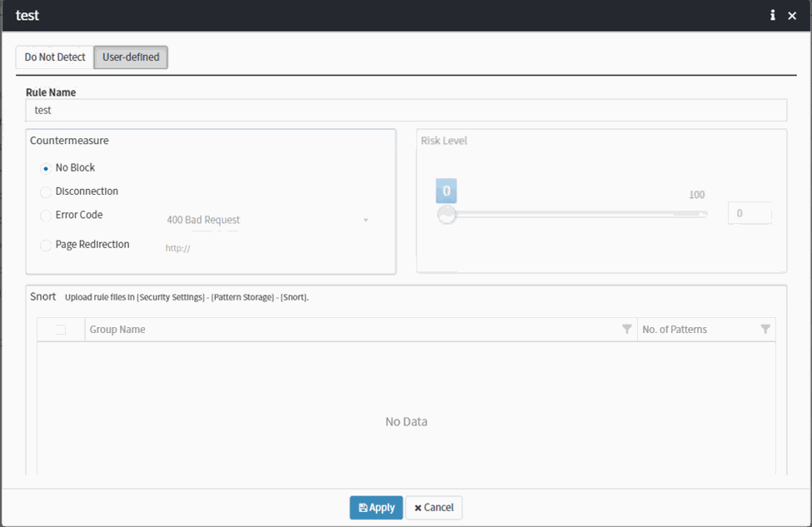Close the test dialog with X icon
The image size is (812, 527).
(792, 16)
